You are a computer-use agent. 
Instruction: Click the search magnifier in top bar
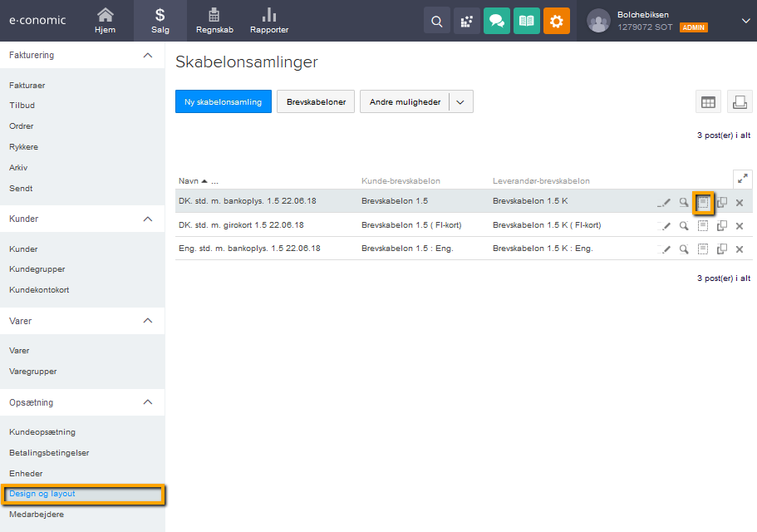437,21
